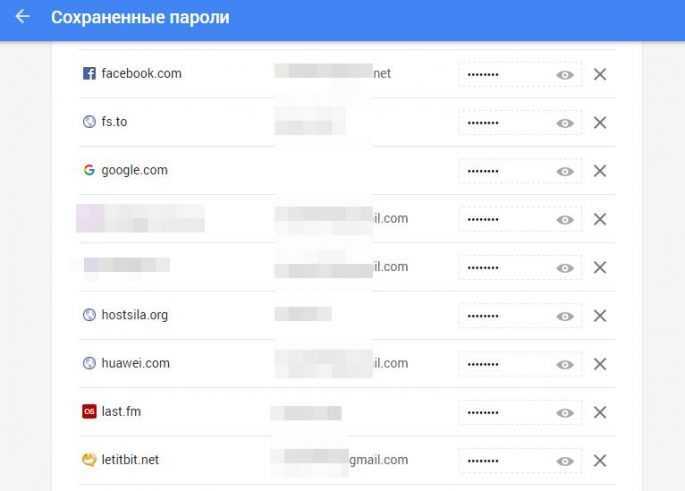Go back using the header arrow
Viewport: 685px width, 491px height.
point(22,17)
